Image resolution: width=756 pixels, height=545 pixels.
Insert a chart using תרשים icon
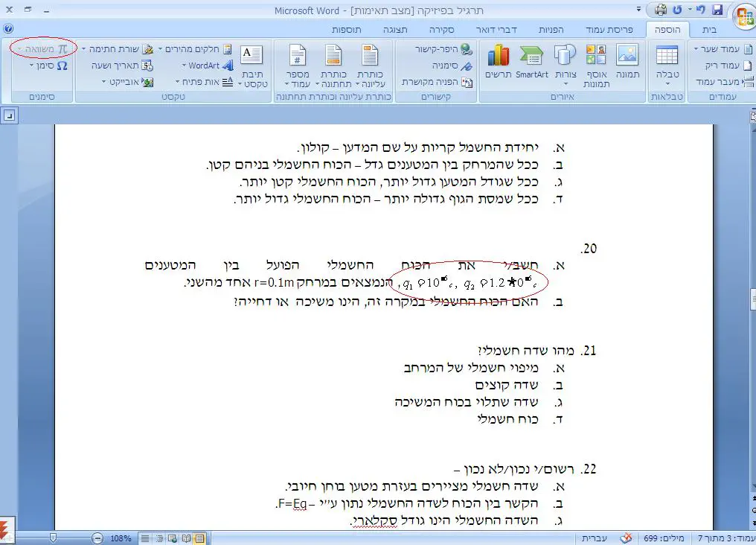497,62
